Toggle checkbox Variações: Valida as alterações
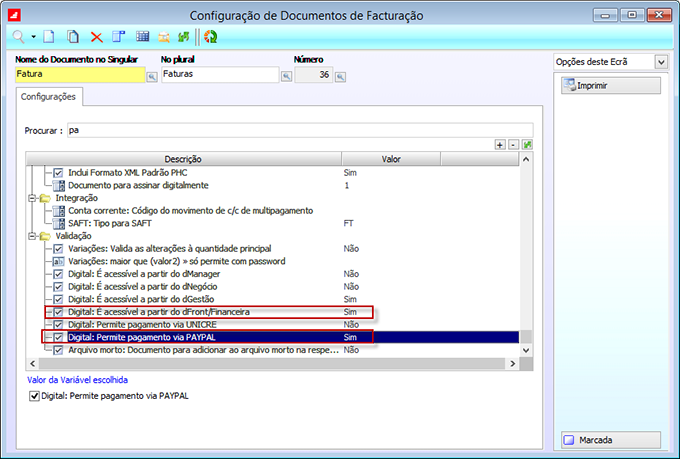Screen dimensions: 680x459 click(58, 249)
